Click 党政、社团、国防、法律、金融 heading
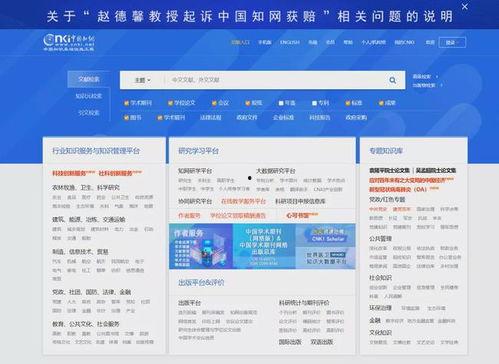Screen dimensions: 499x364 coord(91,292)
